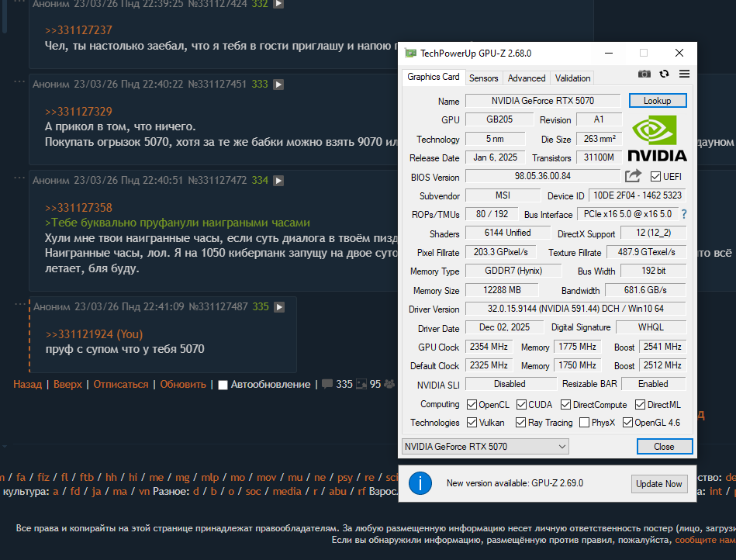Follow reply link >>331121924 (You)
Screen dimensions: 736x560
point(94,334)
